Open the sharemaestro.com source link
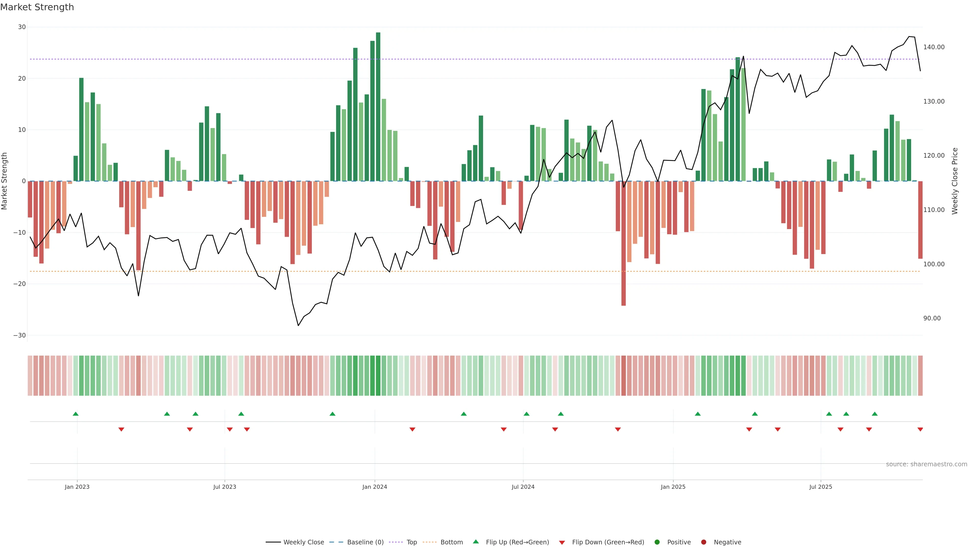Image resolution: width=980 pixels, height=551 pixels. pos(926,464)
